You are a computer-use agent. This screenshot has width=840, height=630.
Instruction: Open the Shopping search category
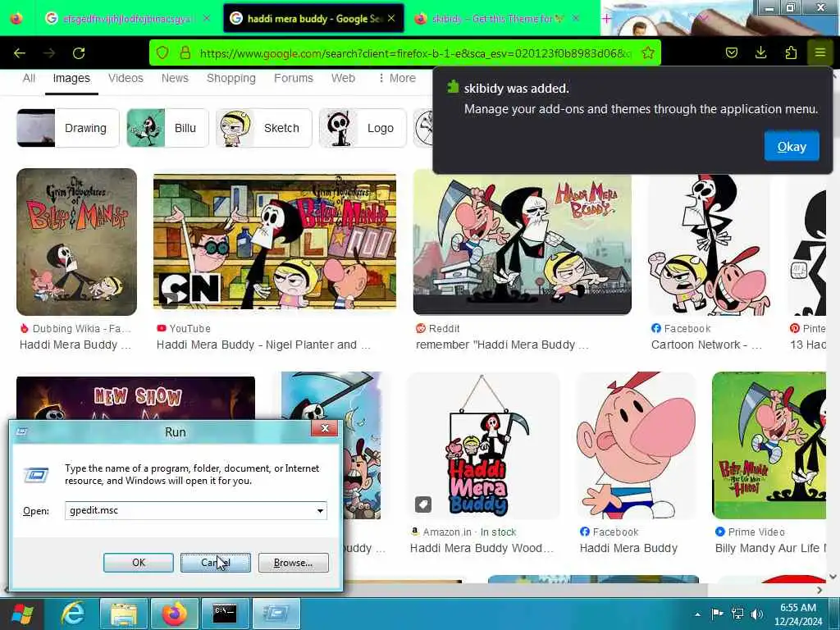tap(231, 78)
